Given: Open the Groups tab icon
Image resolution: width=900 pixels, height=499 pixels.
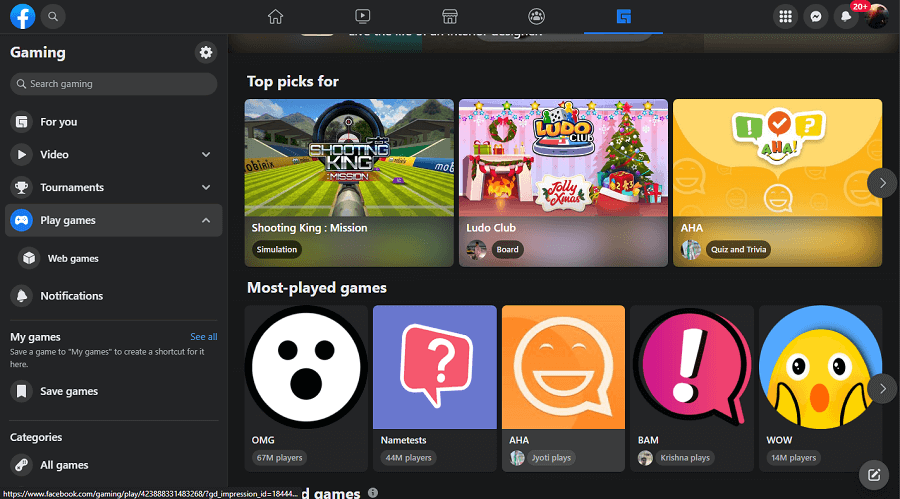Looking at the screenshot, I should pos(537,17).
